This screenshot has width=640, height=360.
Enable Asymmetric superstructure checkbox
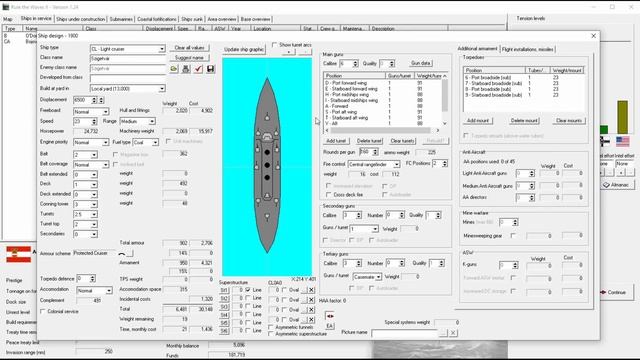(271, 334)
